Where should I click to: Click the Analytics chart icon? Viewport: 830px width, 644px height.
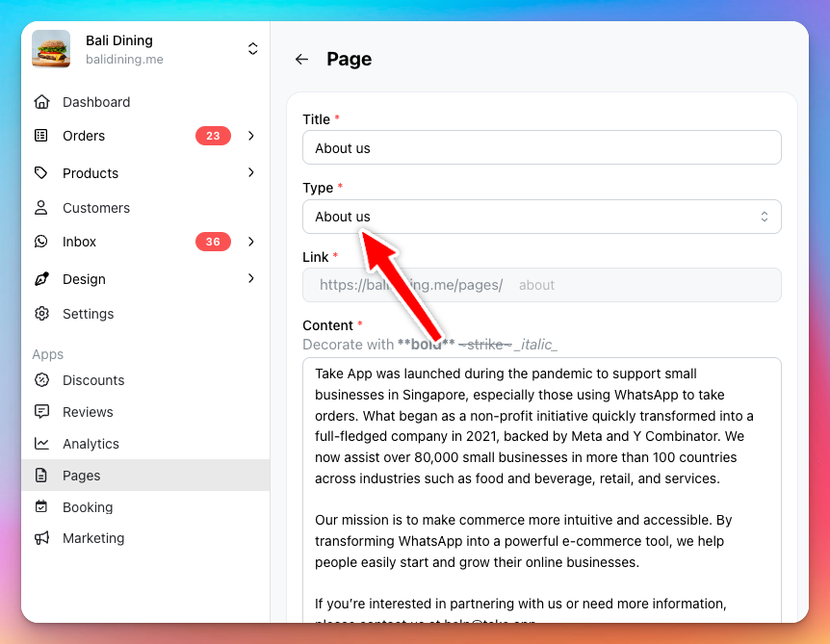41,444
